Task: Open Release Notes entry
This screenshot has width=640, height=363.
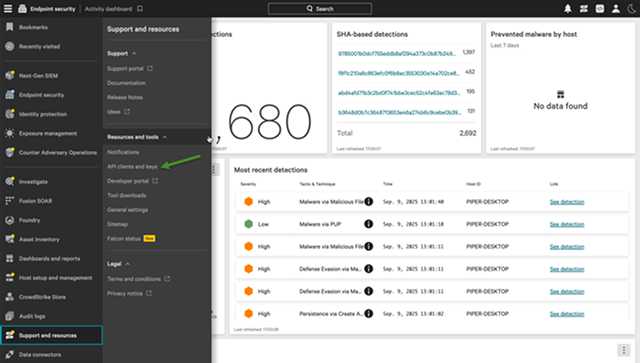Action: pos(125,97)
